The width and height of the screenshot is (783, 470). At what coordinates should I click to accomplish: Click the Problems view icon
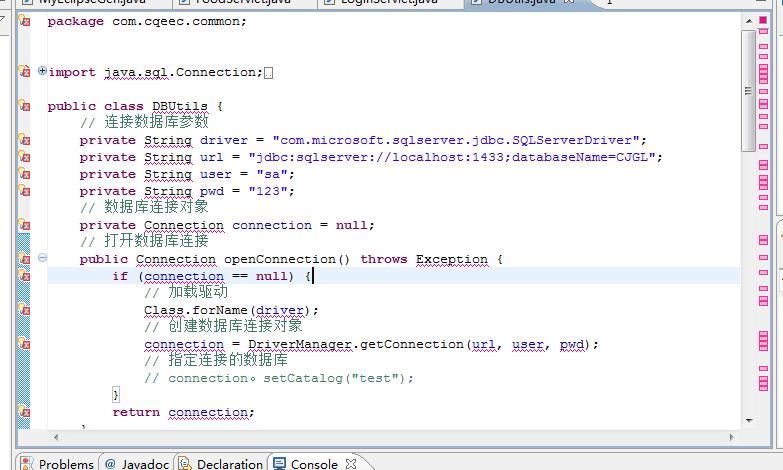[x=27, y=464]
